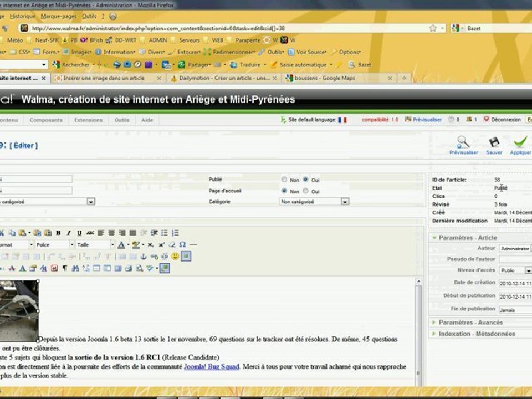Collapse Paramètres - Article panel
Image resolution: width=532 pixels, height=399 pixels.
point(480,238)
